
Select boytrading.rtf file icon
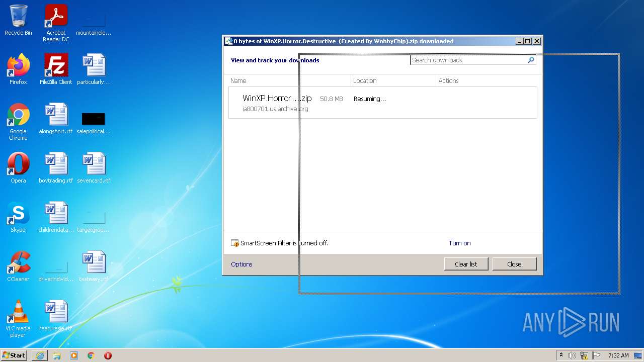pos(56,168)
